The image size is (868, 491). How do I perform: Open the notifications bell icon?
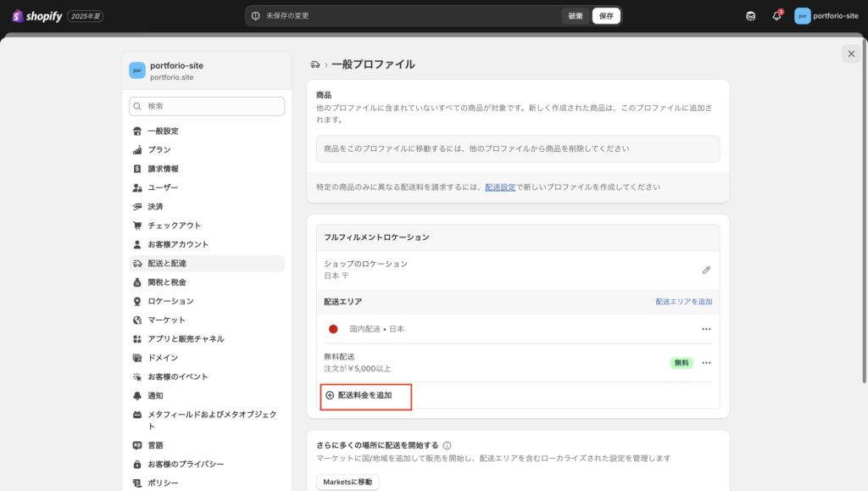[x=776, y=16]
